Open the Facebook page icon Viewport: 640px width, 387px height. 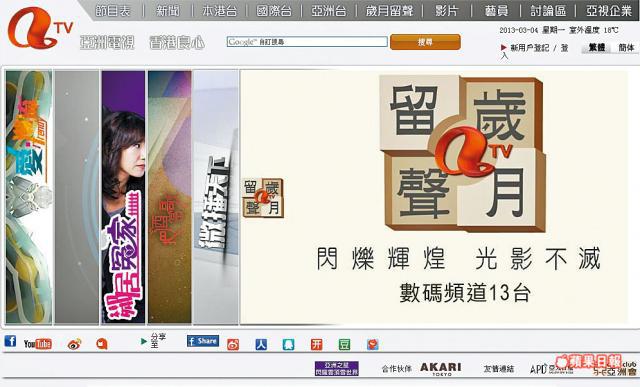10,341
